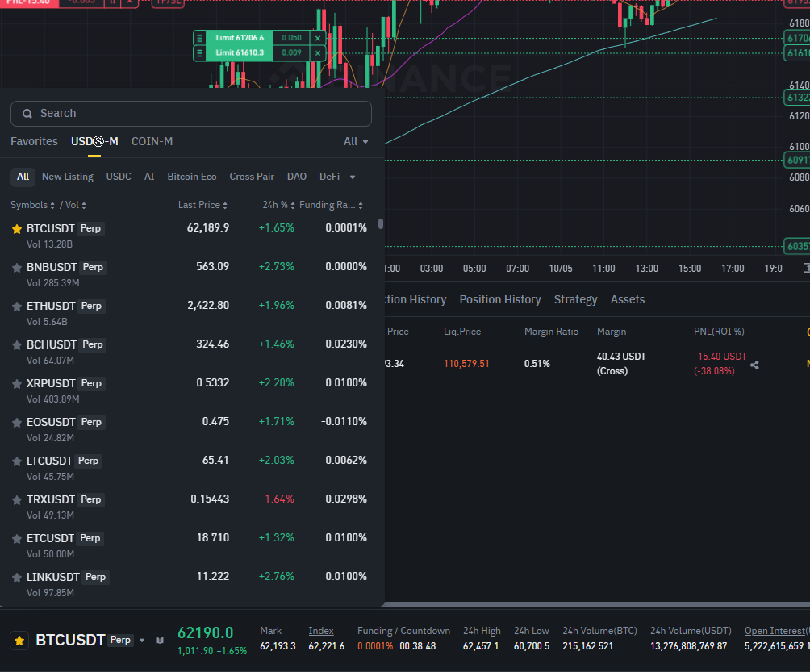Open symbol selector arrow beside BTCUSDT Perp
Viewport: 810px width, 672px height.
click(x=142, y=641)
